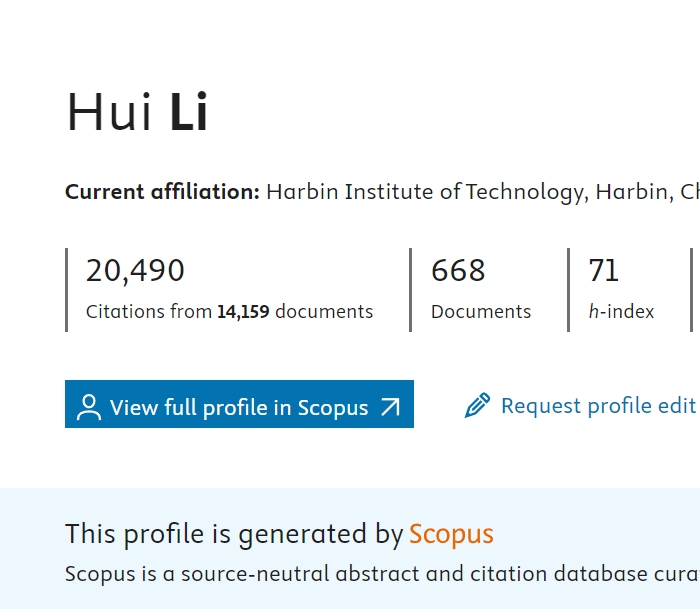Click the bold 14,159 citing documents number
700x609 pixels.
[x=243, y=312]
